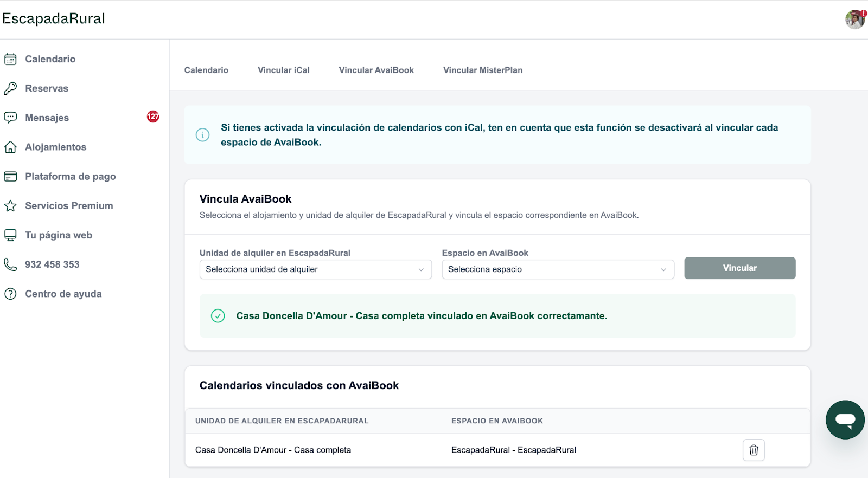The image size is (868, 478).
Task: Open Tu página web
Action: tap(59, 235)
